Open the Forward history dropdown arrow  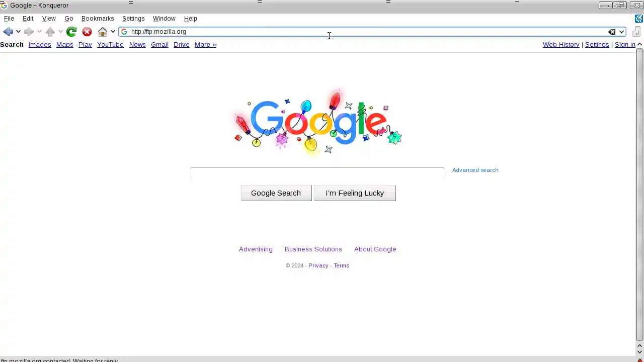(39, 32)
